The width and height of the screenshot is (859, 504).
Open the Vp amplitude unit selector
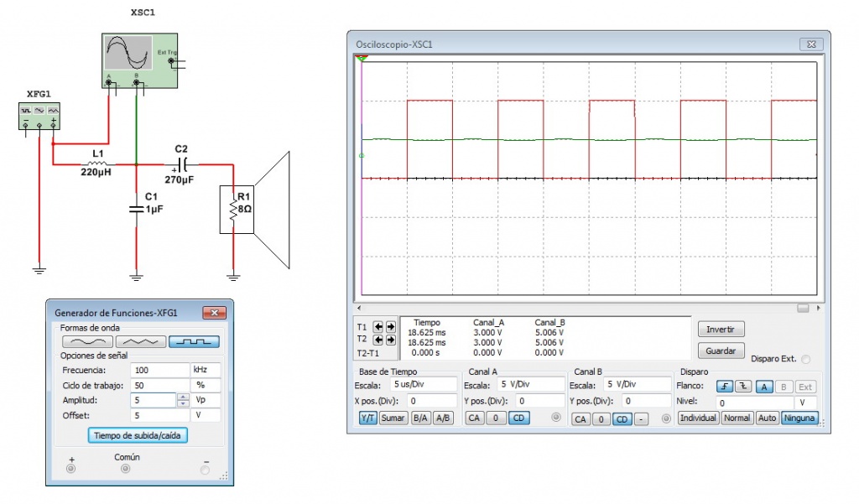coord(206,400)
